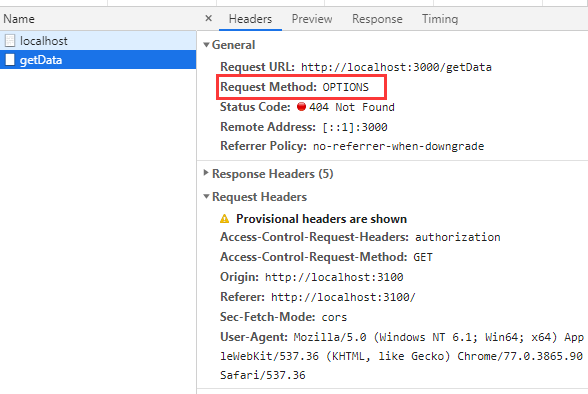
Task: Select the getData request file icon
Action: point(10,60)
